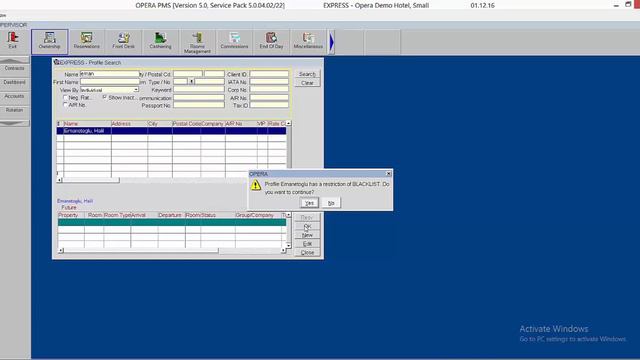Click the Client ID input field
The width and height of the screenshot is (640, 360).
coord(269,74)
